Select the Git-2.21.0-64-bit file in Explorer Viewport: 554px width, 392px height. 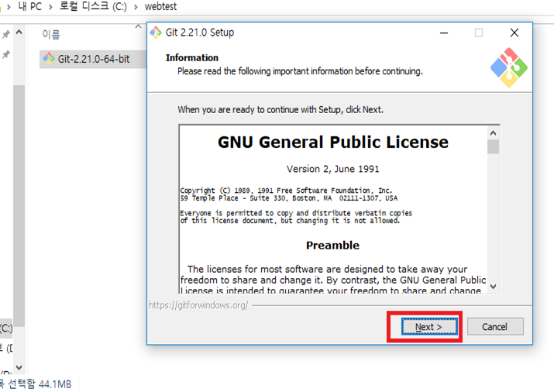[x=93, y=59]
